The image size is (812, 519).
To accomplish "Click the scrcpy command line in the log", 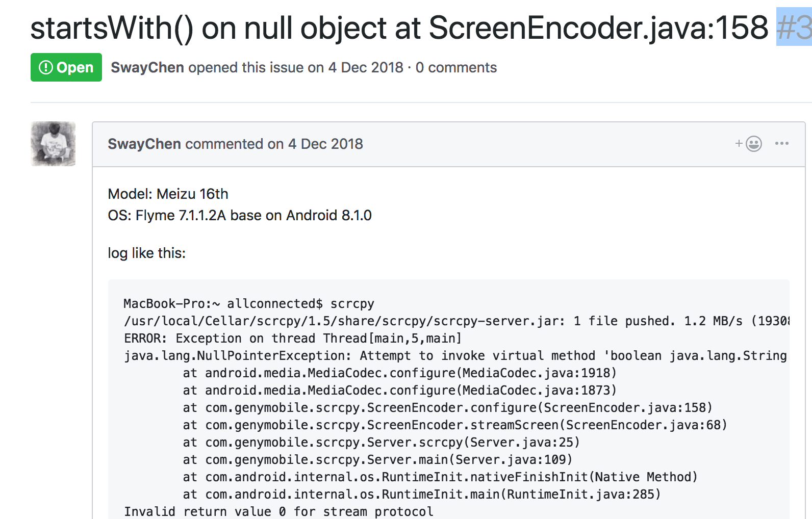I will 248,303.
